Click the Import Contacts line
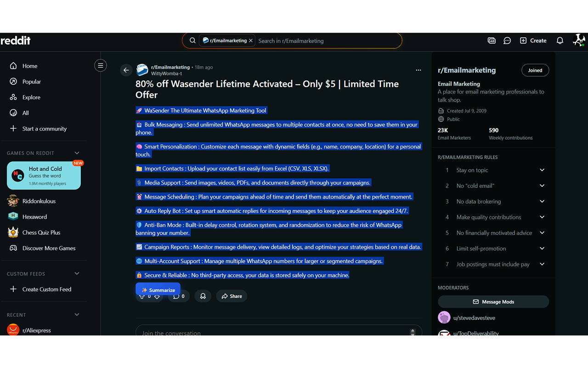The image size is (588, 368). 232,168
